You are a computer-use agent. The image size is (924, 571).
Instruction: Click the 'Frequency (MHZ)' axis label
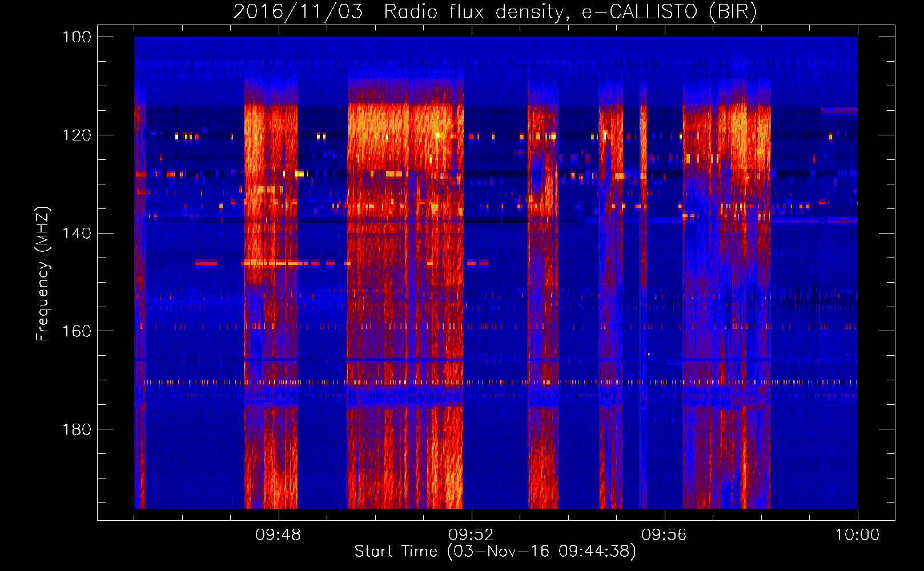tap(43, 274)
